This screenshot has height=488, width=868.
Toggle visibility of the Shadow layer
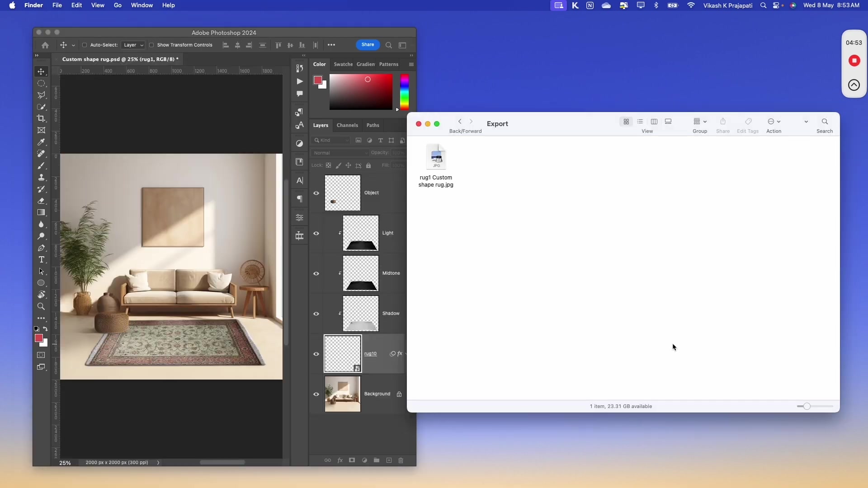pos(316,313)
